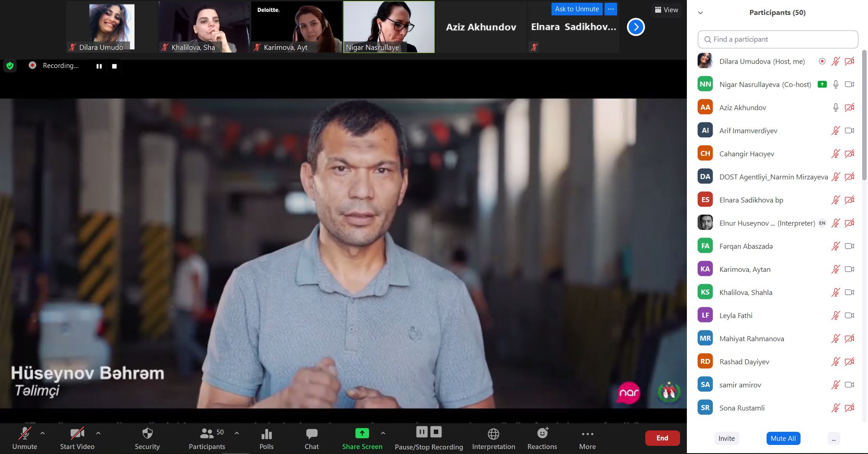Expand the video options arrow beside Start Video
The image size is (868, 454).
pyautogui.click(x=98, y=433)
